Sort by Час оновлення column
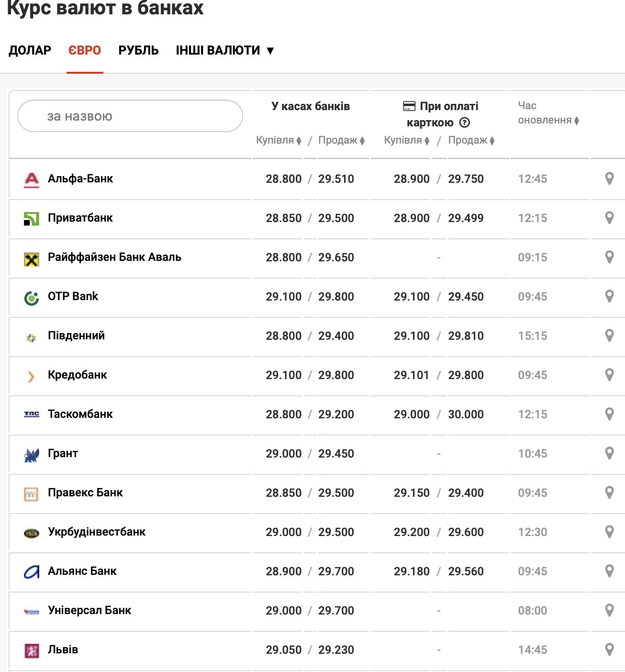This screenshot has height=672, width=625. (548, 120)
